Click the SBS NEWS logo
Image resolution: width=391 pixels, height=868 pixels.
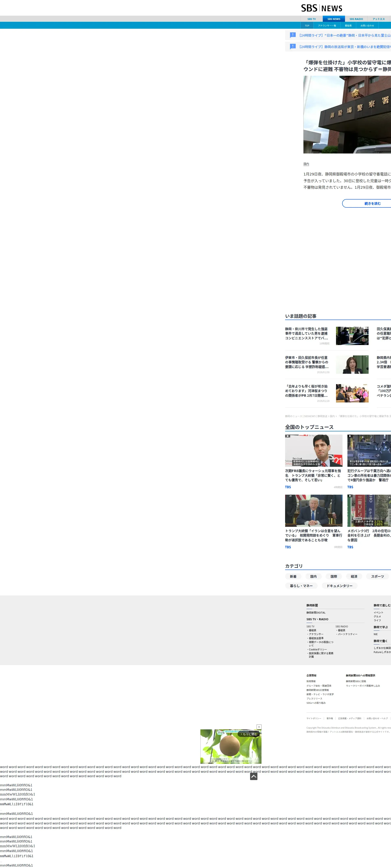(x=322, y=8)
